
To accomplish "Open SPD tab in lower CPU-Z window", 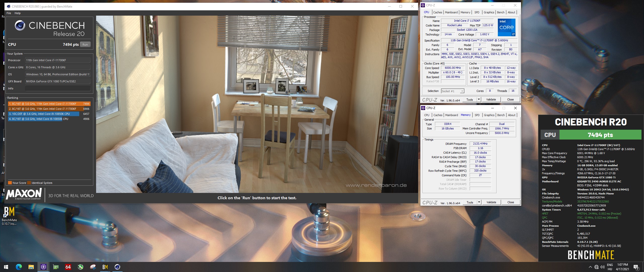I will 477,115.
